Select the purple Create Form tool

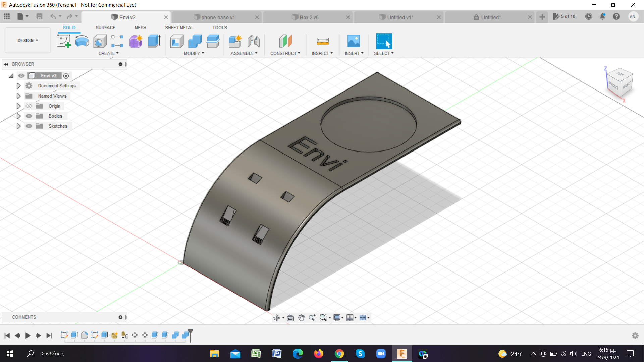coord(136,41)
